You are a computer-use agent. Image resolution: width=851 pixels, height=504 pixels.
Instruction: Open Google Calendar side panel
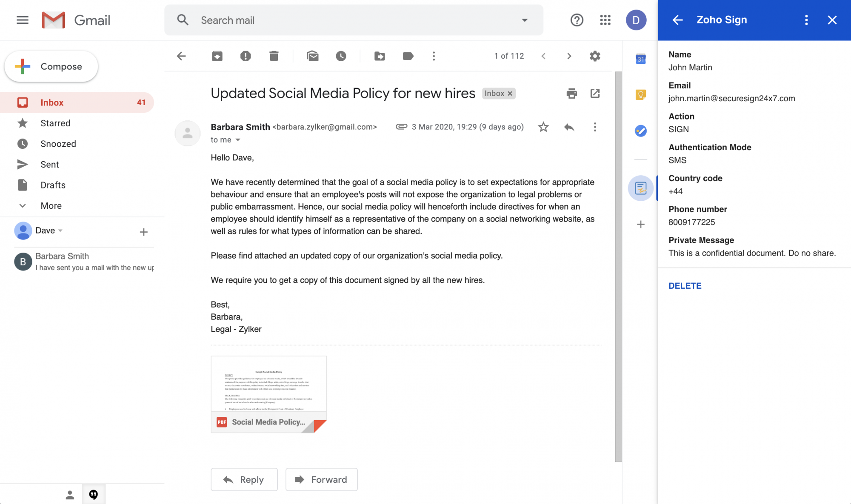tap(640, 59)
